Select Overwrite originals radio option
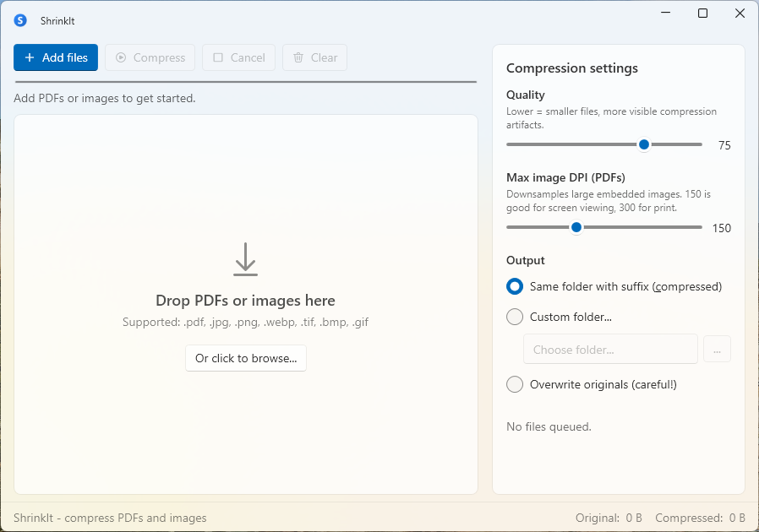This screenshot has height=532, width=759. (592, 384)
